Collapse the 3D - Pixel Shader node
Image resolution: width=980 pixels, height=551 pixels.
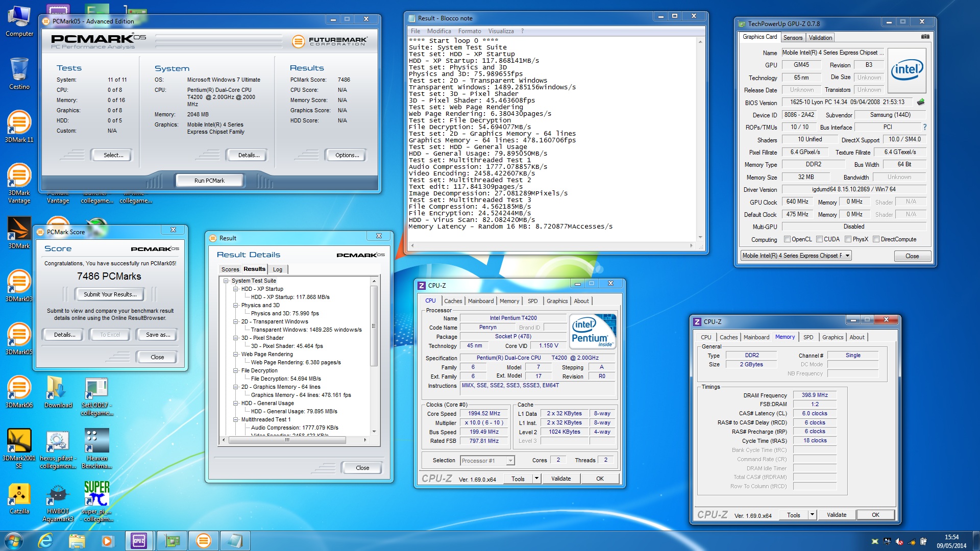point(236,338)
